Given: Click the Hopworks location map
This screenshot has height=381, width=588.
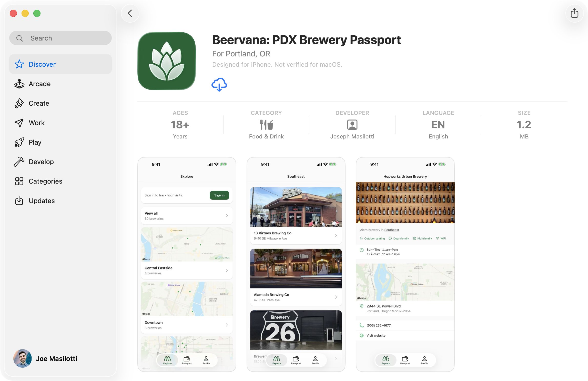Looking at the screenshot, I should [405, 282].
